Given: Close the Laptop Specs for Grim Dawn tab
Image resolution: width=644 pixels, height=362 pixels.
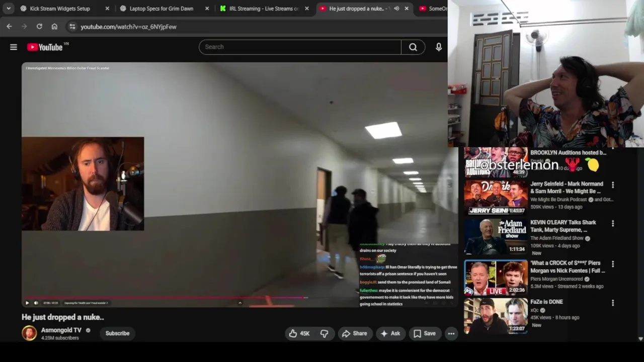Looking at the screenshot, I should (207, 9).
